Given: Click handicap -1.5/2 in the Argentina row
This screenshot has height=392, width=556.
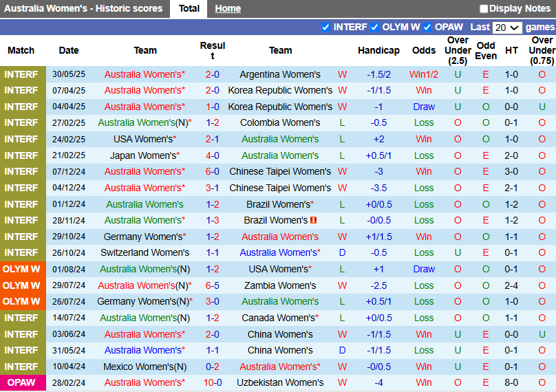Looking at the screenshot, I should (x=378, y=74).
